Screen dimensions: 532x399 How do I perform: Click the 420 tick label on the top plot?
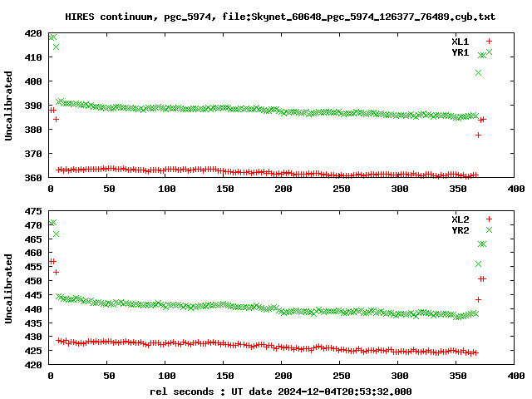[x=33, y=33]
